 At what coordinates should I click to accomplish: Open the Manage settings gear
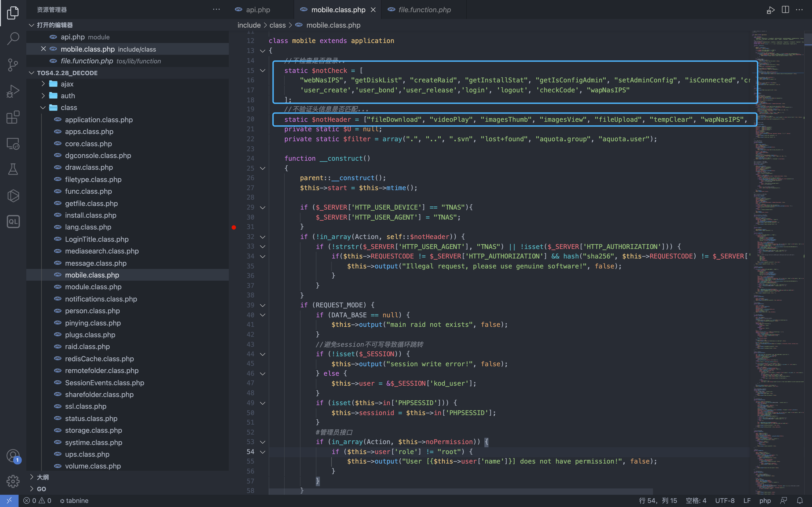[13, 481]
